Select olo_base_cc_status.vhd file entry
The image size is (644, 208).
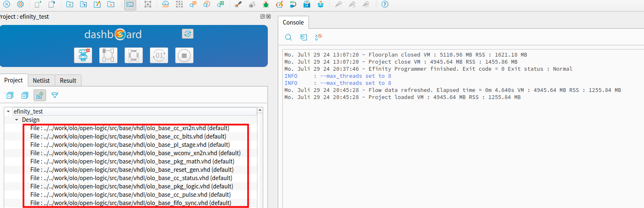click(132, 178)
